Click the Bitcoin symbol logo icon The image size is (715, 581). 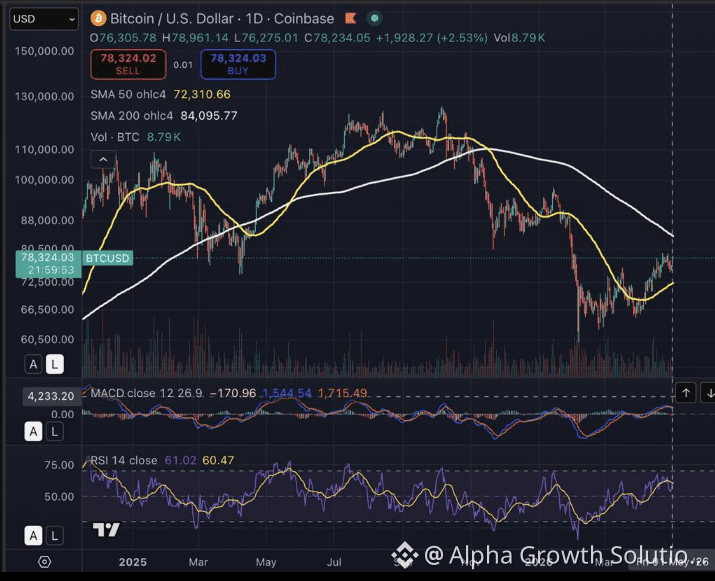pos(98,19)
